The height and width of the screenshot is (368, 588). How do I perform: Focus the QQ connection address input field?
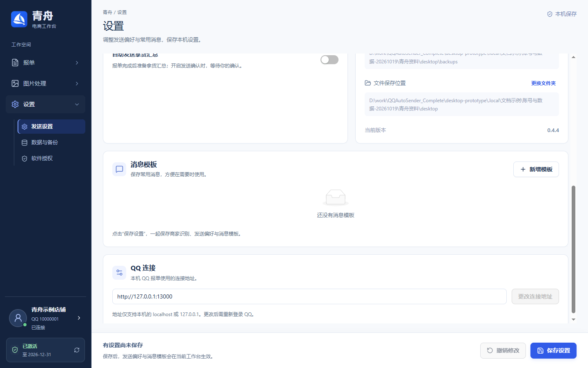coord(310,296)
